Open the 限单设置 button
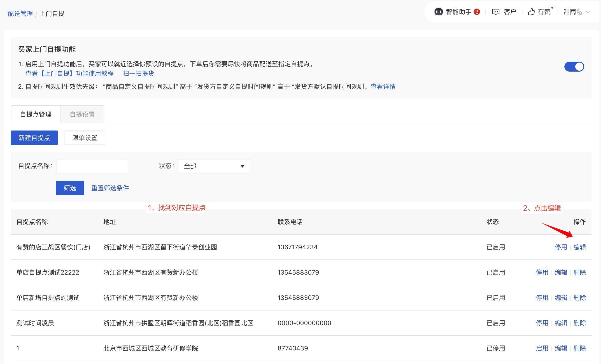This screenshot has height=364, width=601. coord(85,138)
